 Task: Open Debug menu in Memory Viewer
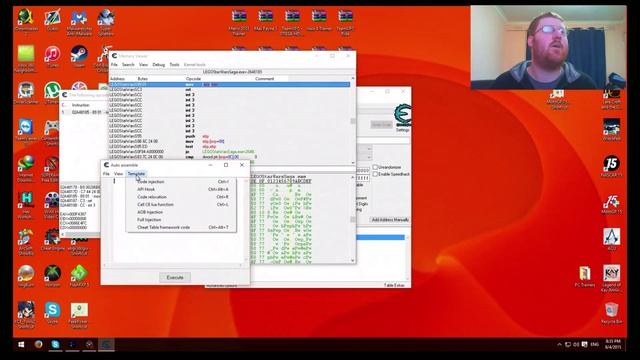158,65
